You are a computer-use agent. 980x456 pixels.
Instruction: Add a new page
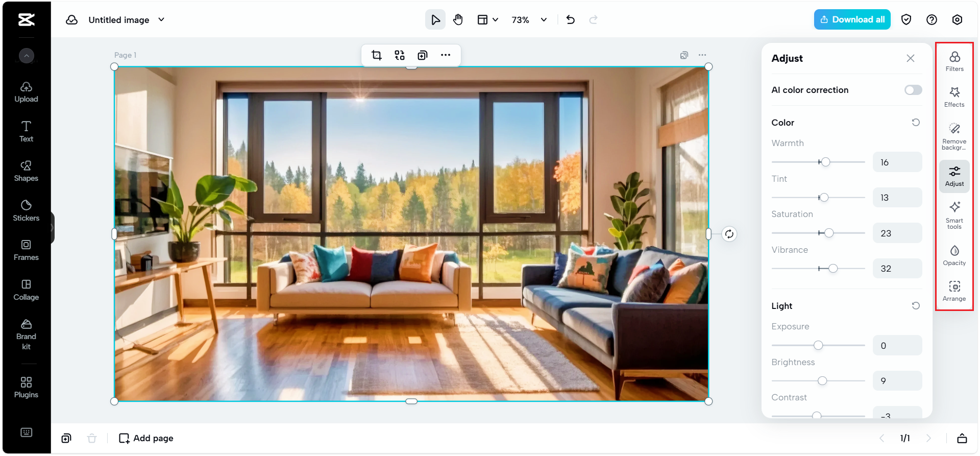point(146,438)
